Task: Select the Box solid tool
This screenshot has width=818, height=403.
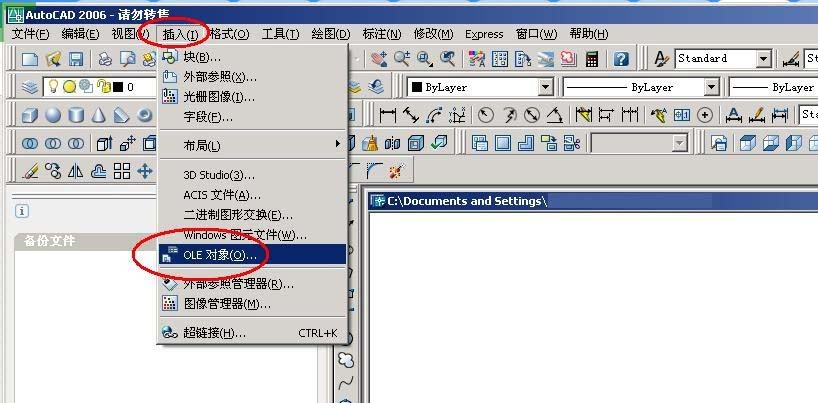Action: coord(30,115)
